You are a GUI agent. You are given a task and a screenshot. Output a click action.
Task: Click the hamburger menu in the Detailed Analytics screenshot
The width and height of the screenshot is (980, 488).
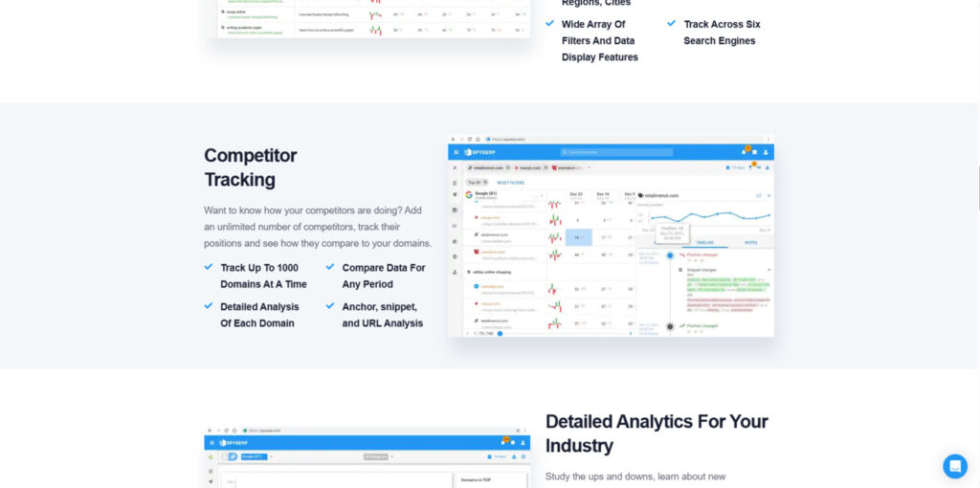[212, 443]
